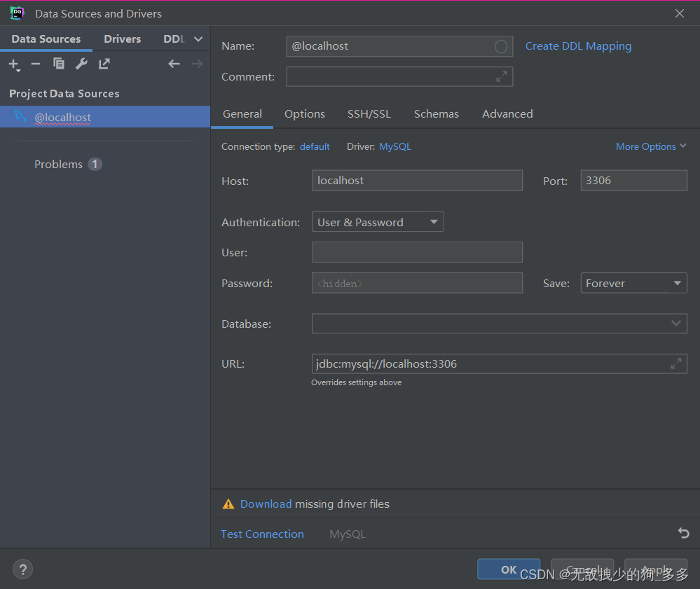The height and width of the screenshot is (589, 700).
Task: Open the Authentication dropdown
Action: (x=378, y=222)
